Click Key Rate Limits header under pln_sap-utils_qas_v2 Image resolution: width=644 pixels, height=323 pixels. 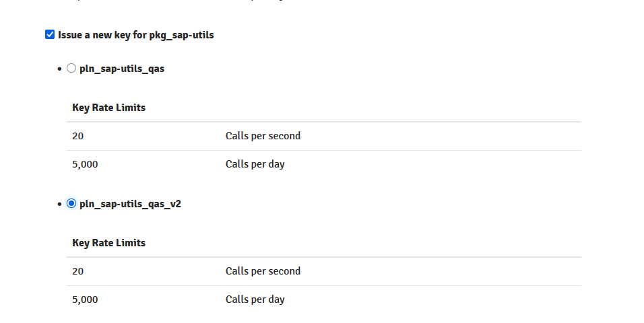pyautogui.click(x=109, y=243)
